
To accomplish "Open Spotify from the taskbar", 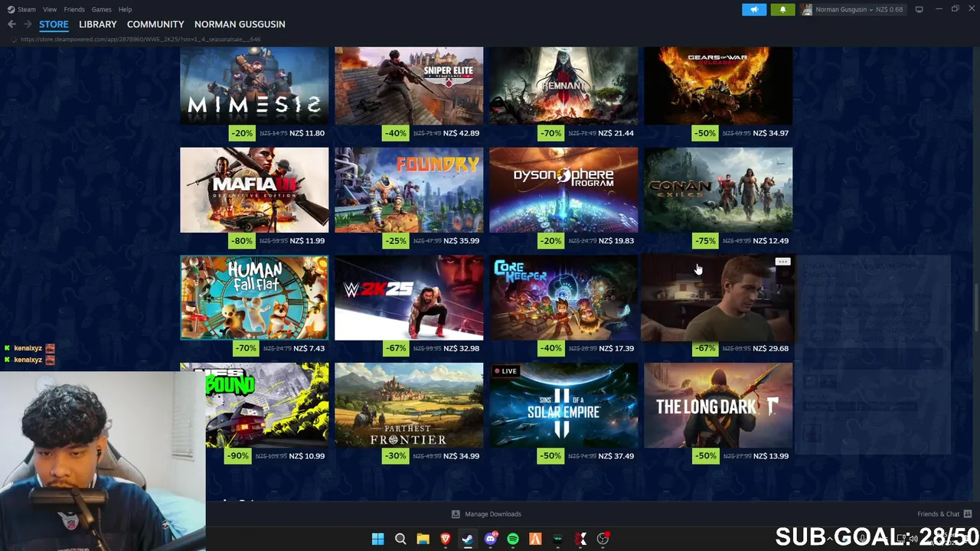I will (x=513, y=540).
